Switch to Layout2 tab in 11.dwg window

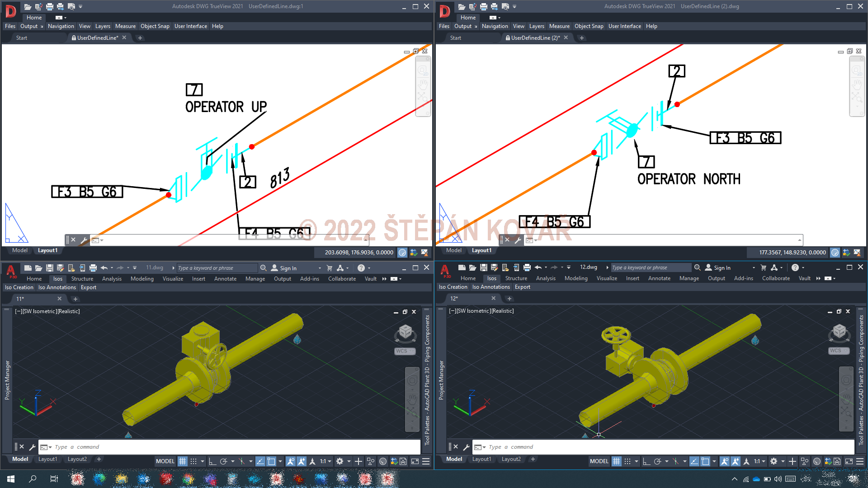click(77, 459)
